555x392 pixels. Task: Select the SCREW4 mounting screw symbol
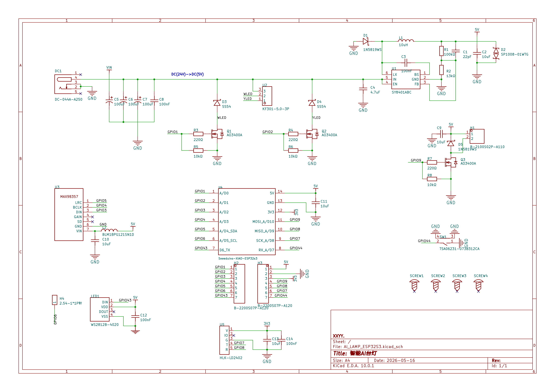tap(478, 286)
